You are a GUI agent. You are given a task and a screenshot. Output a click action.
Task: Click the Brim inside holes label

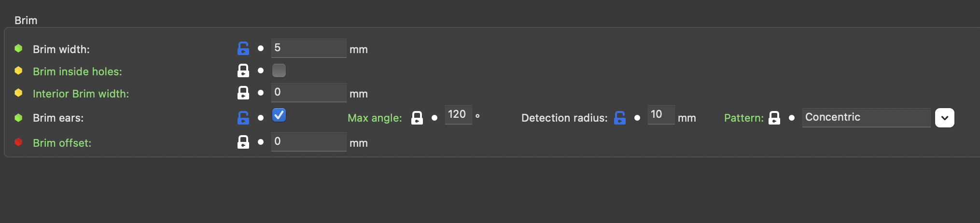pos(77,71)
